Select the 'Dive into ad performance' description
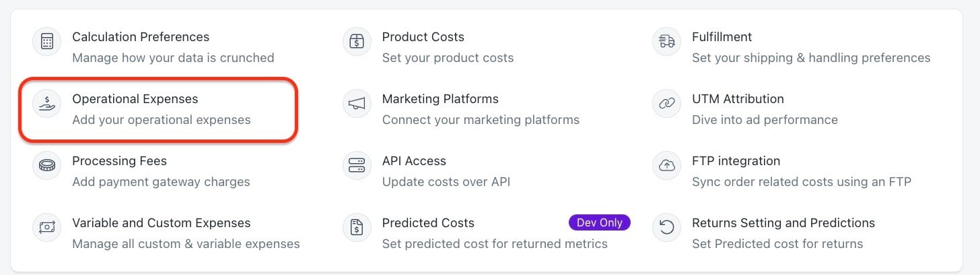 pyautogui.click(x=765, y=120)
